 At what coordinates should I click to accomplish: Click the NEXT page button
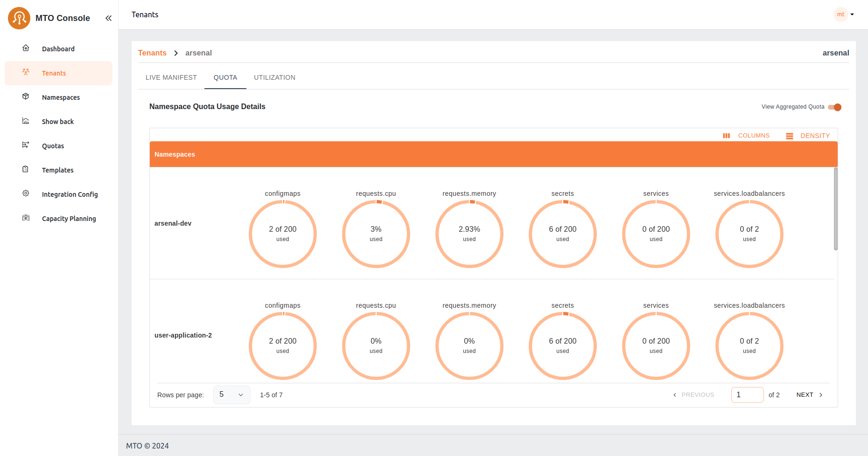pos(809,395)
